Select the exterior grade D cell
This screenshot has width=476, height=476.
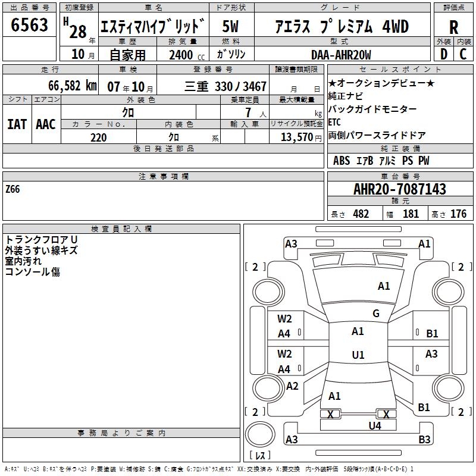444,55
